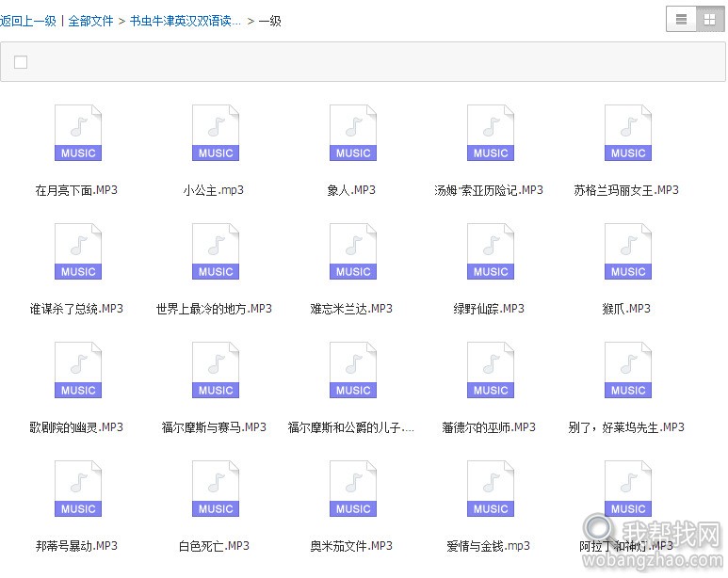The image size is (728, 578).
Task: Select music icon for 邦蒂号暴动.MP3
Action: point(78,489)
